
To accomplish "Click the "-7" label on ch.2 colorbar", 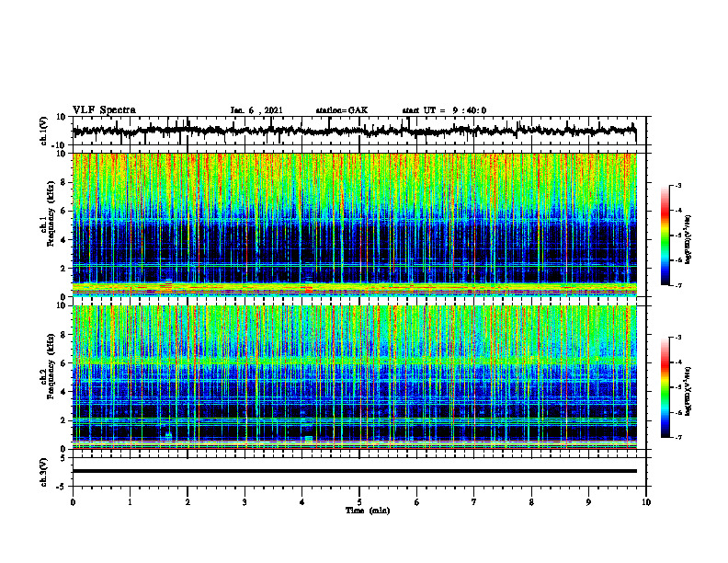I will coord(677,437).
